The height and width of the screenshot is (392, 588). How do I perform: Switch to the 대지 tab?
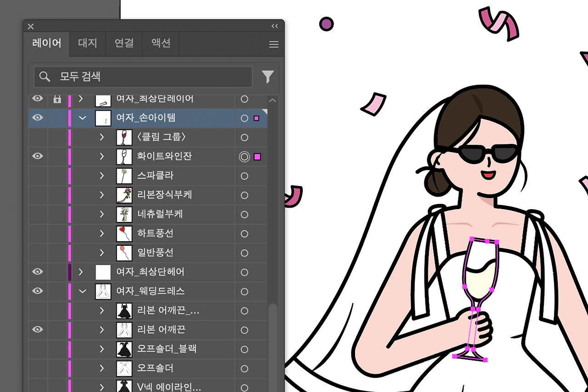[87, 43]
